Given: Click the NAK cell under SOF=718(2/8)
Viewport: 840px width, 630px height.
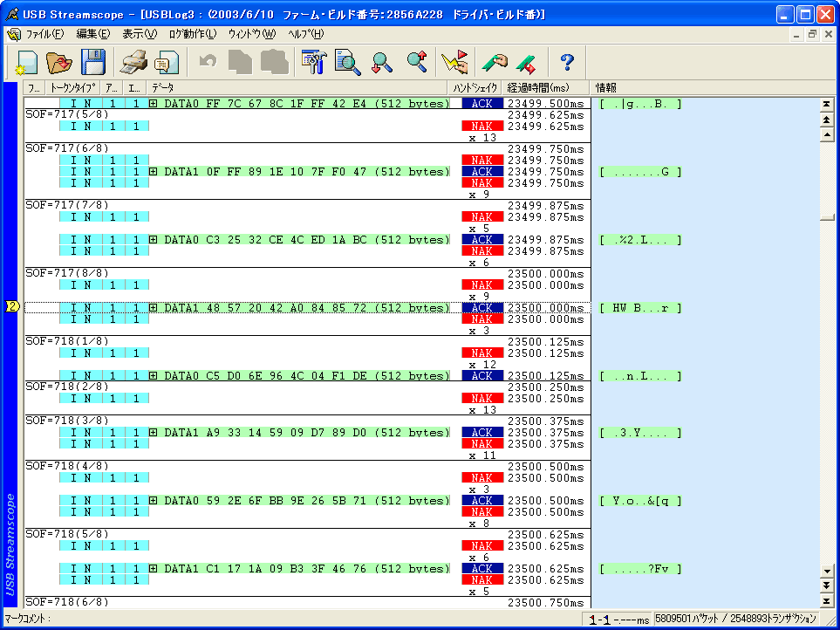Looking at the screenshot, I should click(482, 399).
